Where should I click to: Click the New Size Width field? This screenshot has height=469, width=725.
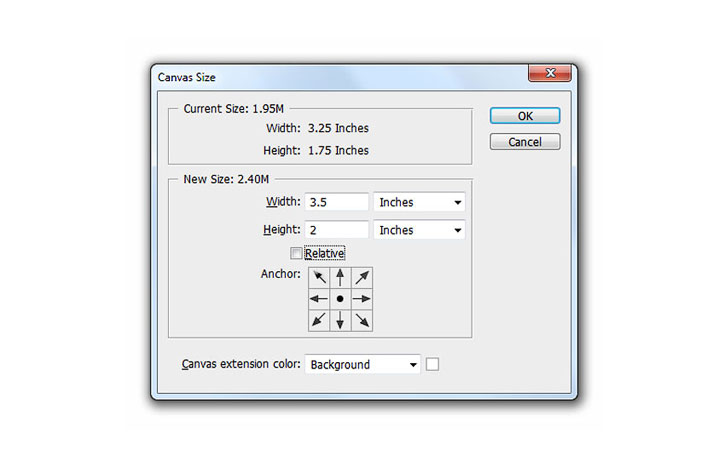click(x=337, y=202)
